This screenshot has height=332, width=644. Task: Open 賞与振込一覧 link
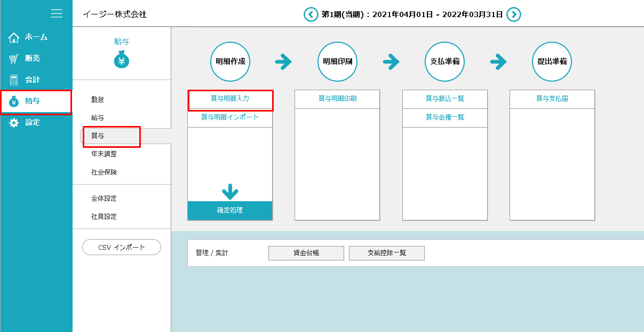coord(445,99)
